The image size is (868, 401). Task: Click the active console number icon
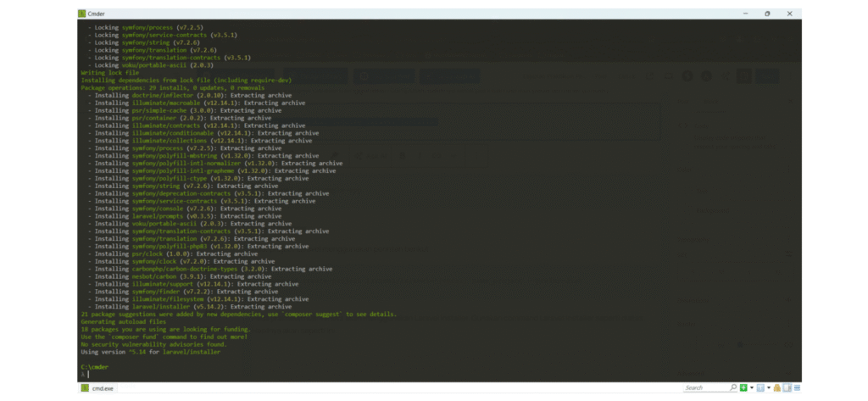pos(760,387)
